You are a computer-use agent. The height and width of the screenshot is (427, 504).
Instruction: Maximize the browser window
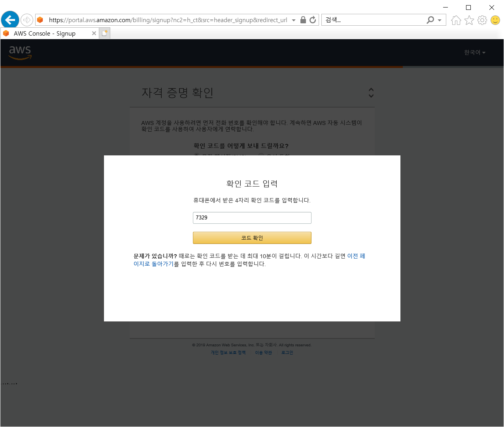pyautogui.click(x=468, y=8)
